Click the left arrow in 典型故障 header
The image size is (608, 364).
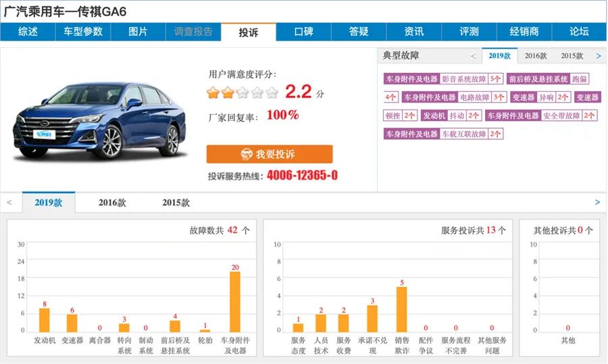point(473,56)
